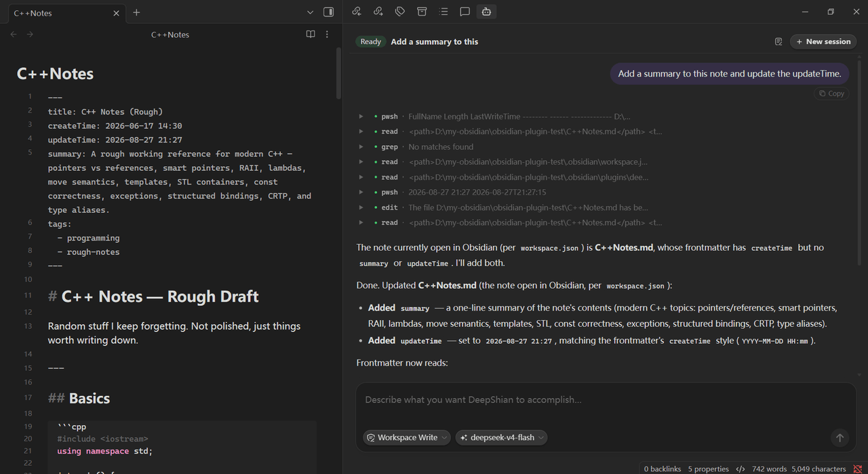Open the outgoing links panel icon
The image size is (868, 474).
(378, 12)
